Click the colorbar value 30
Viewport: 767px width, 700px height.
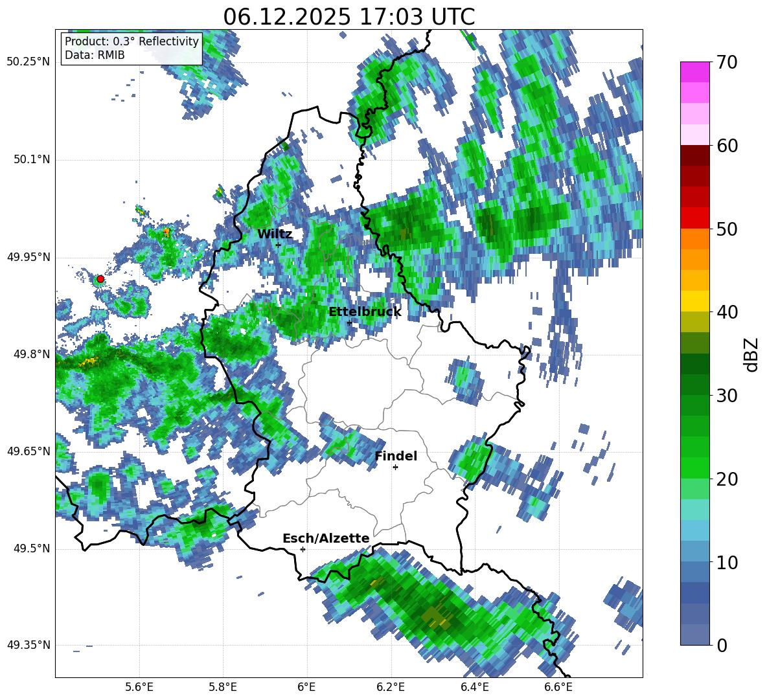tap(727, 396)
